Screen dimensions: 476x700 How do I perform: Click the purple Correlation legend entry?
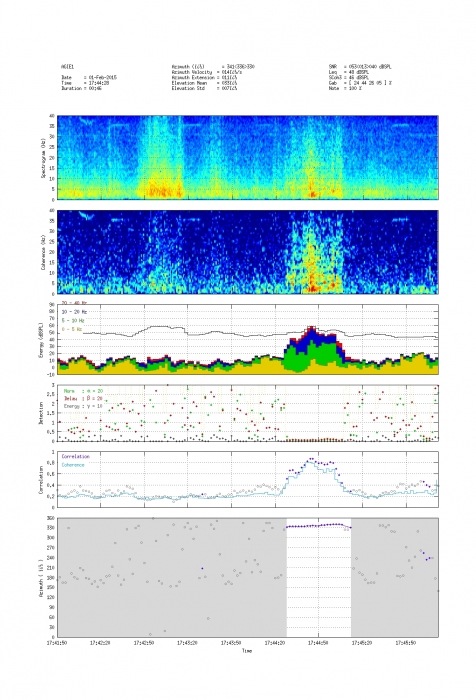[x=75, y=456]
